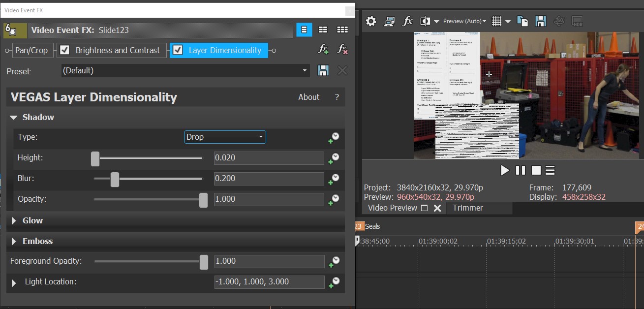Select the Pan/Crop item in FX chain
Screen dimensions: 644x309
coord(31,50)
